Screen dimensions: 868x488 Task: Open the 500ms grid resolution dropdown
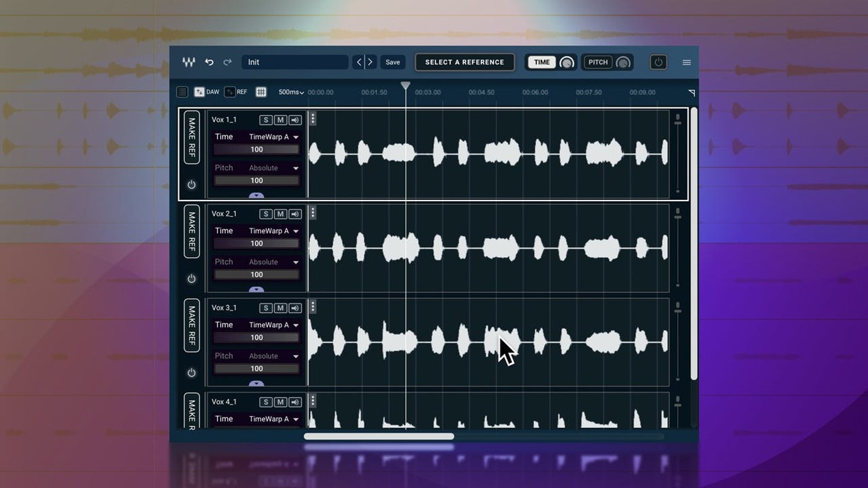(290, 92)
